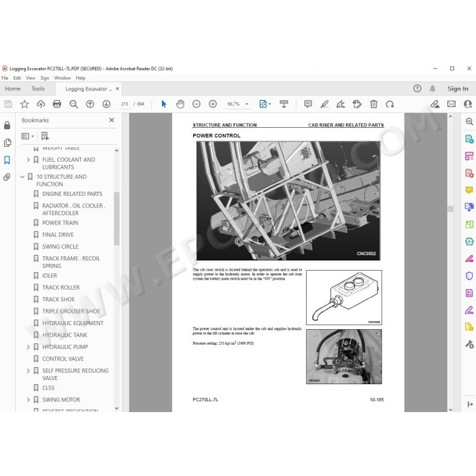
Task: Select the Hand pan tool
Action: (180, 104)
